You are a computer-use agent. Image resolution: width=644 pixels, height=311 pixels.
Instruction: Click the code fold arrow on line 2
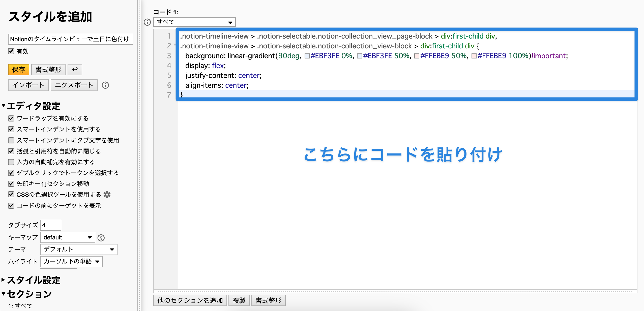175,45
